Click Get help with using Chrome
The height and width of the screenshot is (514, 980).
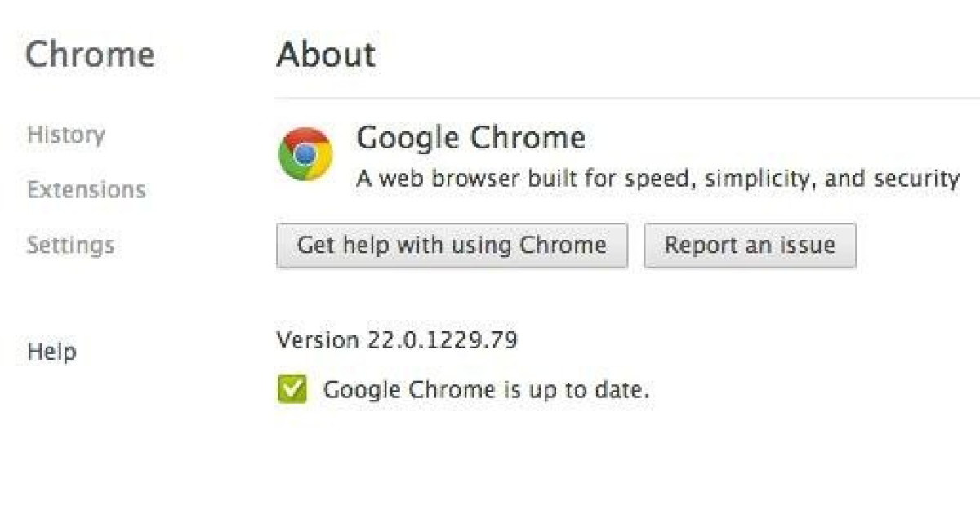451,245
